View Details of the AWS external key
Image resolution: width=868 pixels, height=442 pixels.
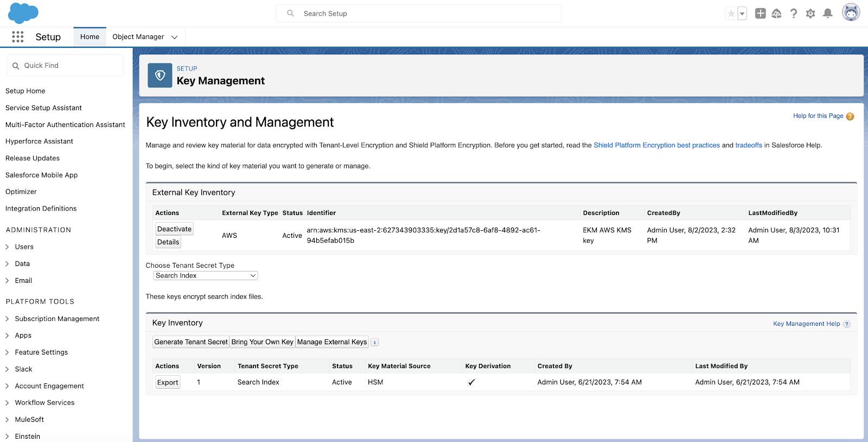(x=168, y=242)
